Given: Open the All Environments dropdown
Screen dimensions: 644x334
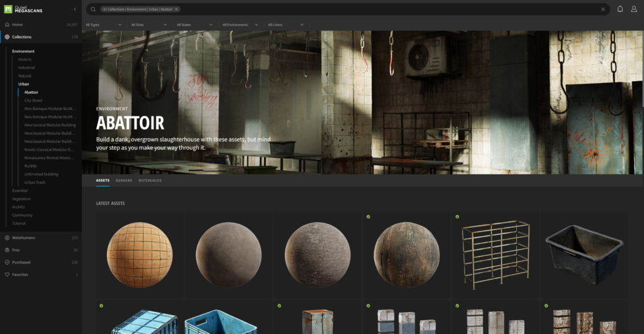Looking at the screenshot, I should coord(240,25).
